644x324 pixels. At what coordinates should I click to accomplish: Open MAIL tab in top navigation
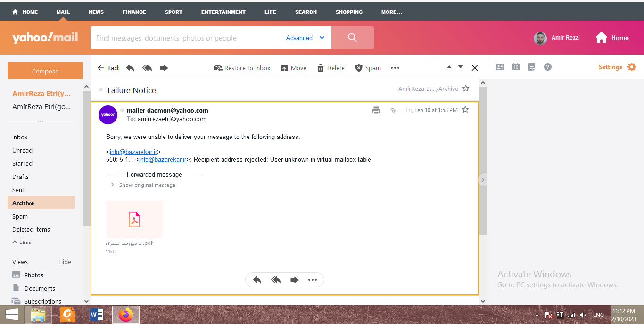pos(63,12)
